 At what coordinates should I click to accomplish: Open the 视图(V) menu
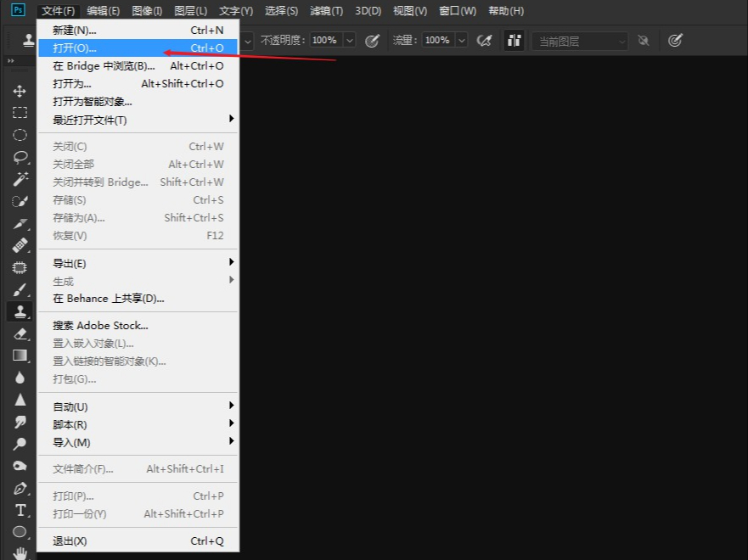click(410, 10)
